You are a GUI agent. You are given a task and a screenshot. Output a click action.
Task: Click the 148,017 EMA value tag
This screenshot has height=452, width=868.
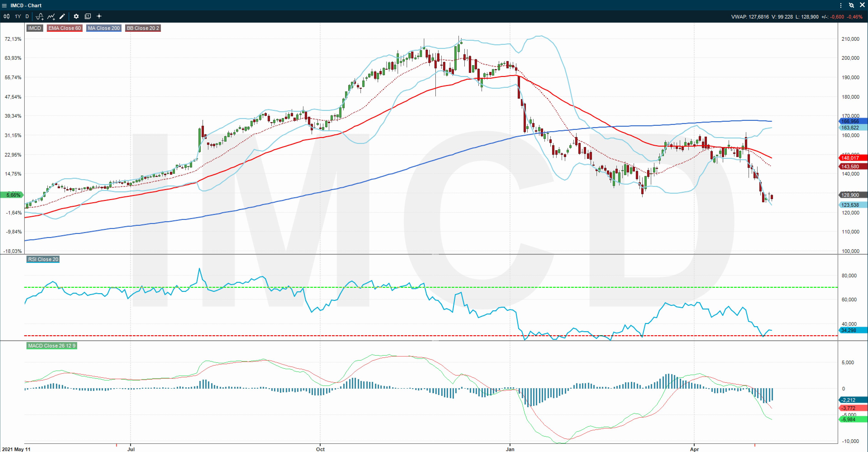tap(853, 158)
